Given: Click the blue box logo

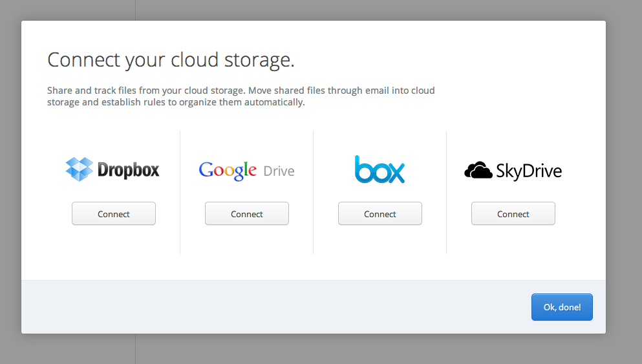Looking at the screenshot, I should click(x=380, y=169).
